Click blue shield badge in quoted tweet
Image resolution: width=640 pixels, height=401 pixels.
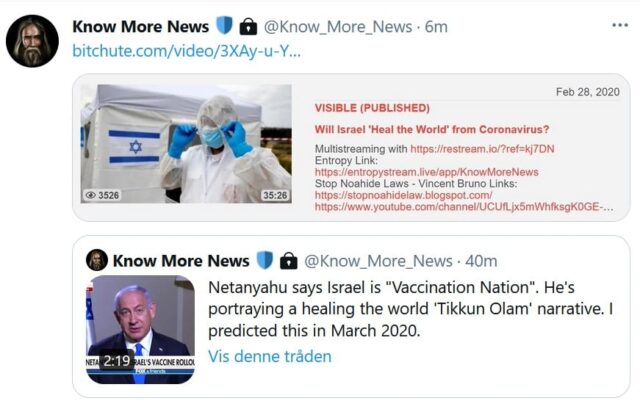tap(264, 260)
